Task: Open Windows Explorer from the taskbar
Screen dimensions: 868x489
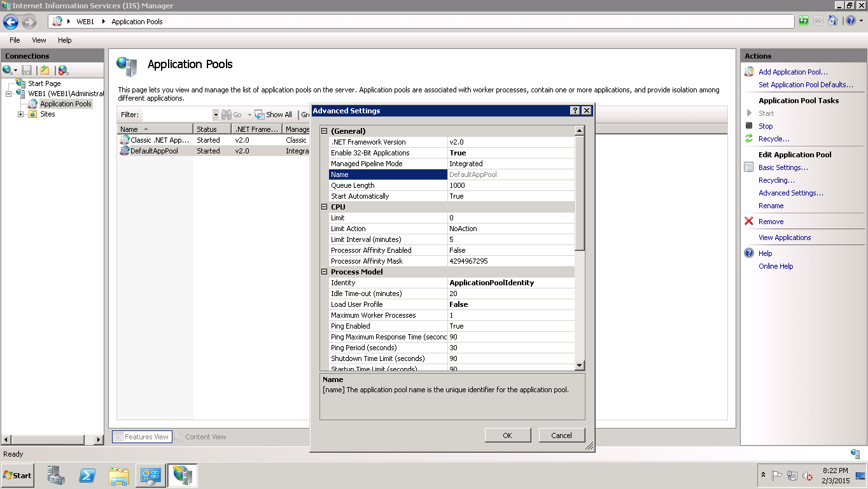Action: [119, 476]
